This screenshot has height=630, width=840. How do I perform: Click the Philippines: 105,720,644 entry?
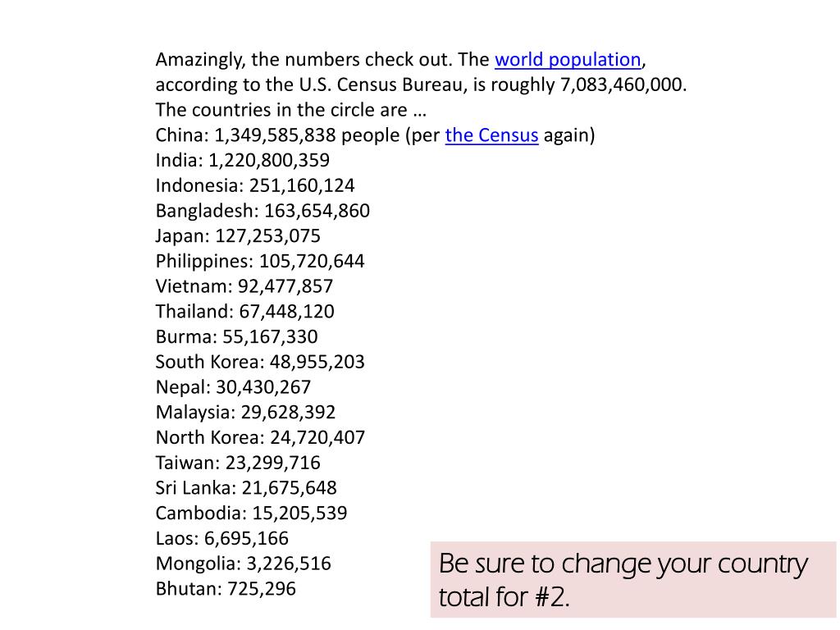click(x=260, y=261)
